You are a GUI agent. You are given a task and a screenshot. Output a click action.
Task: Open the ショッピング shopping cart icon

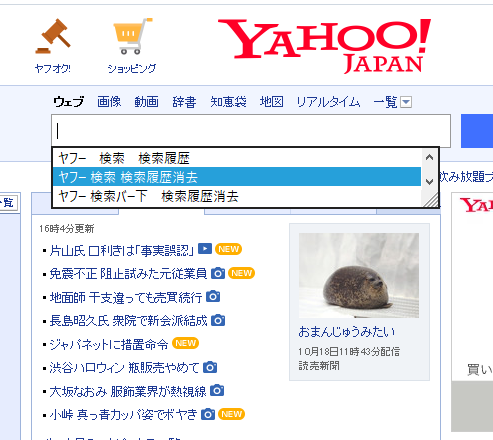click(x=132, y=36)
